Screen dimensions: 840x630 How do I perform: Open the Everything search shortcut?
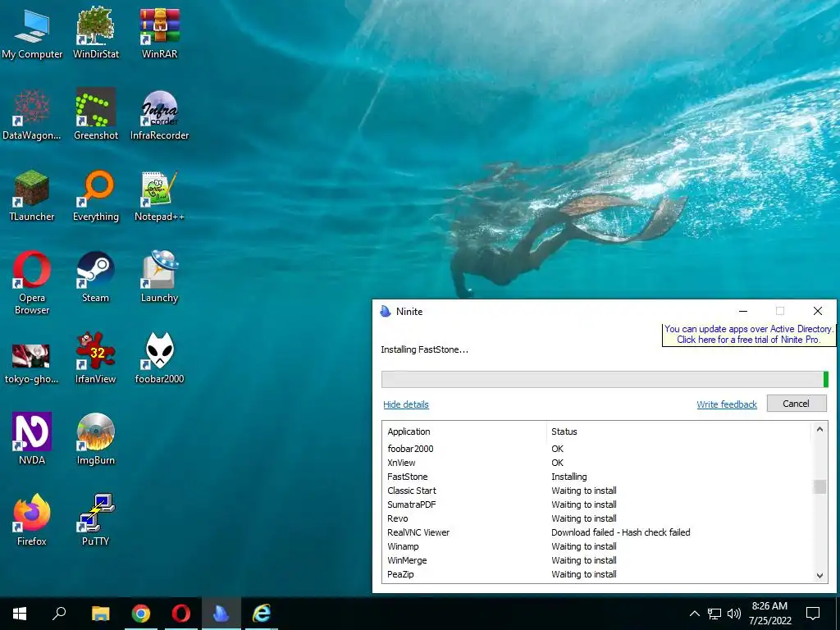[x=95, y=196]
